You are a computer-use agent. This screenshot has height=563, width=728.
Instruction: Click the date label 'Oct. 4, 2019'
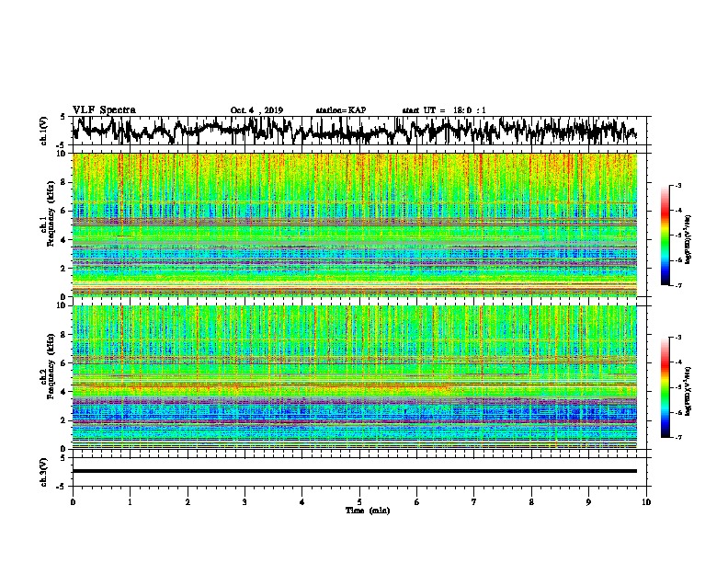[256, 110]
